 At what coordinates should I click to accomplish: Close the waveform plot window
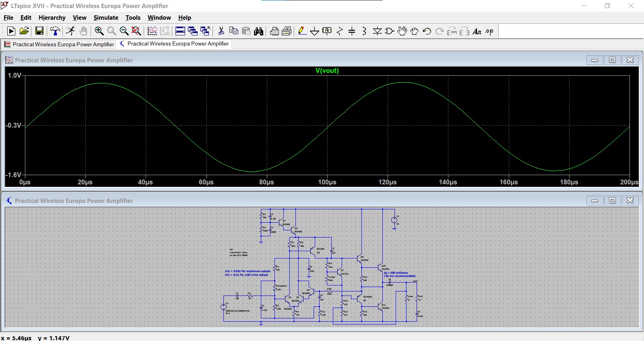630,60
